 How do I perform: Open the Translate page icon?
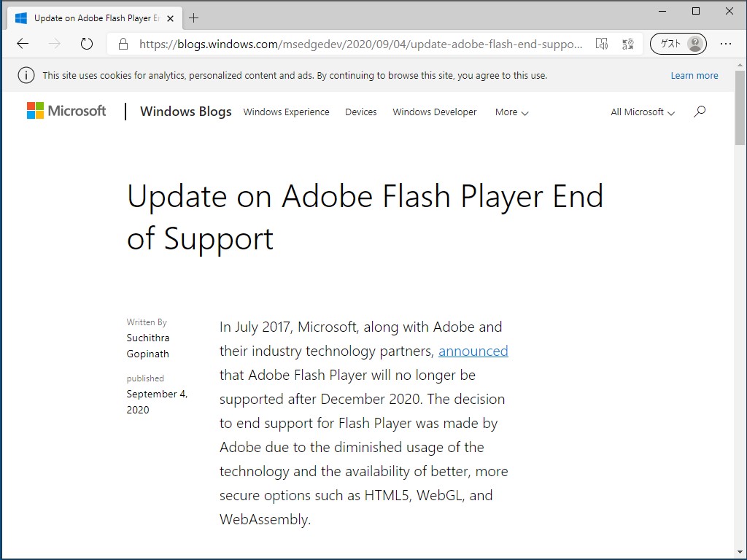pyautogui.click(x=627, y=44)
